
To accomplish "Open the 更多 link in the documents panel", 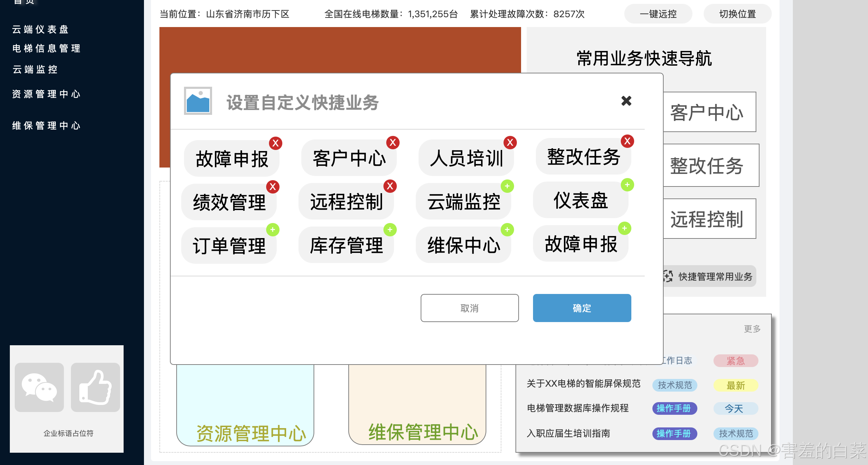I will 752,329.
